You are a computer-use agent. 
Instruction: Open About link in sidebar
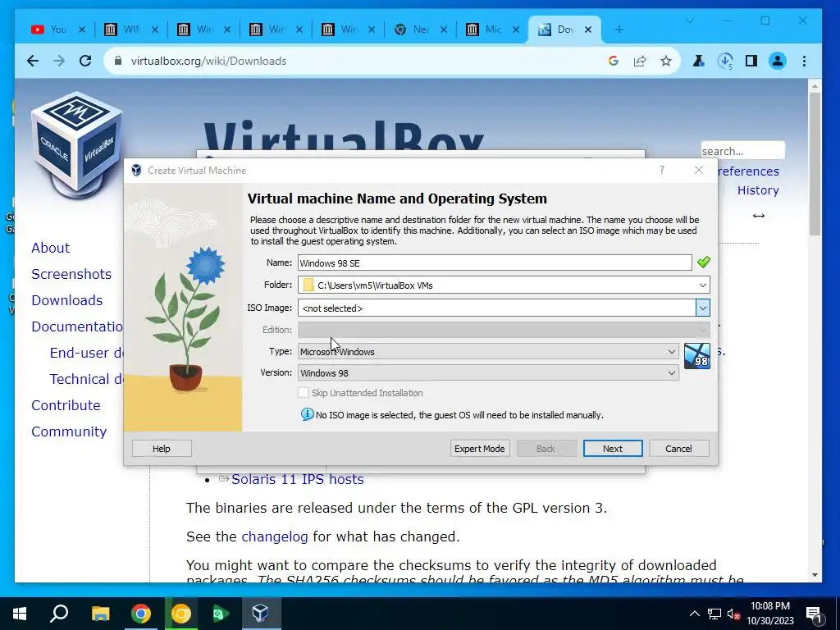click(50, 248)
